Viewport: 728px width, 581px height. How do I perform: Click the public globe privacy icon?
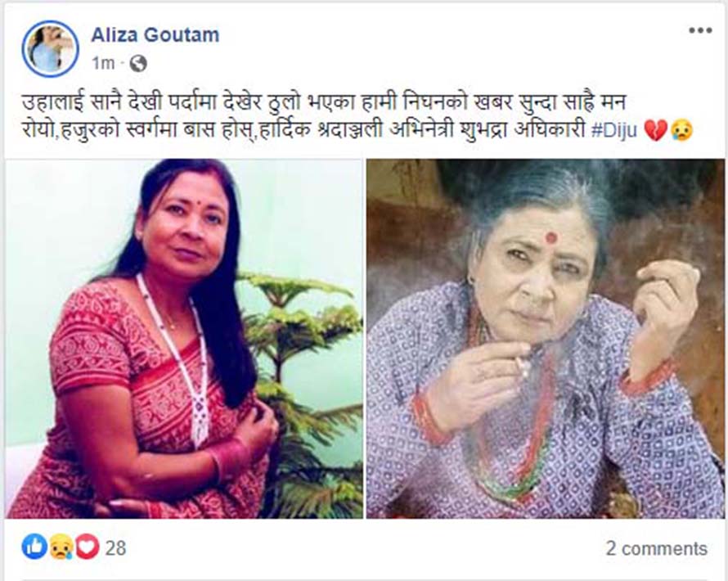[138, 63]
